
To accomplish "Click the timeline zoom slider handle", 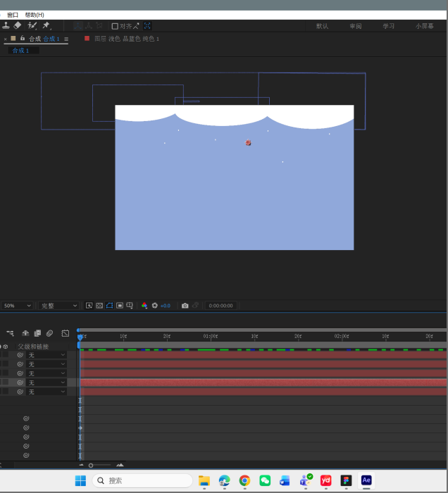I will tap(91, 466).
